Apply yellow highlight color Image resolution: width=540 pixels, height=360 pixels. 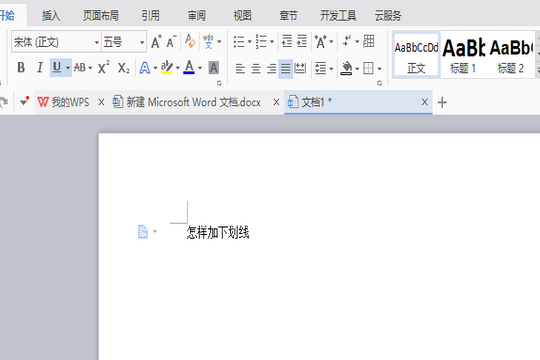pos(167,68)
